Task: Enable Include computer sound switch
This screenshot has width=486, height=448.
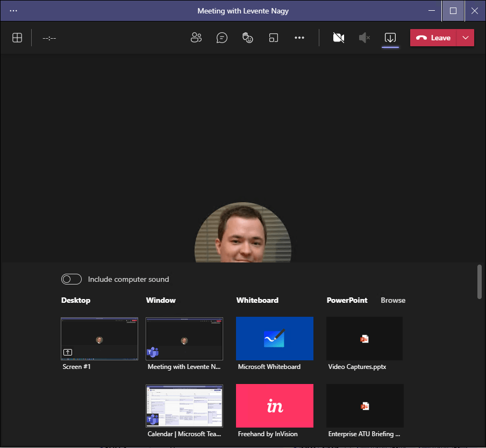Action: click(72, 279)
